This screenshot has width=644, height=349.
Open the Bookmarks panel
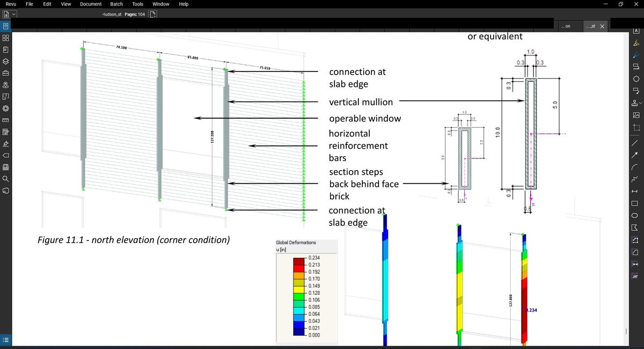tap(6, 49)
